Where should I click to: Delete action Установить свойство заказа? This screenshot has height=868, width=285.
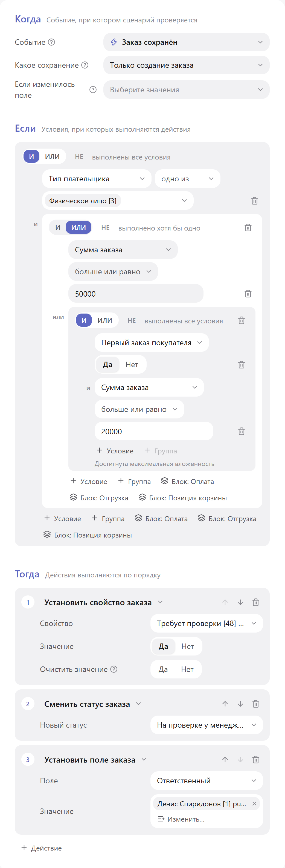(256, 602)
